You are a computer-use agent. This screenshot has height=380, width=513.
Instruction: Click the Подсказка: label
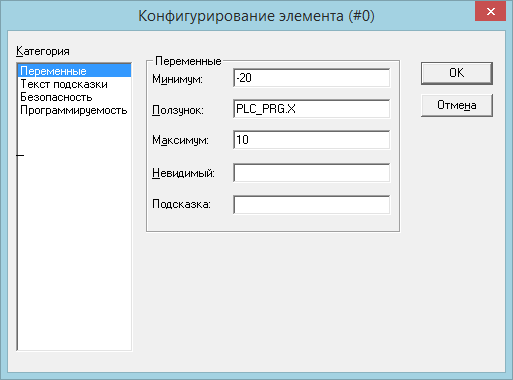[x=181, y=204]
